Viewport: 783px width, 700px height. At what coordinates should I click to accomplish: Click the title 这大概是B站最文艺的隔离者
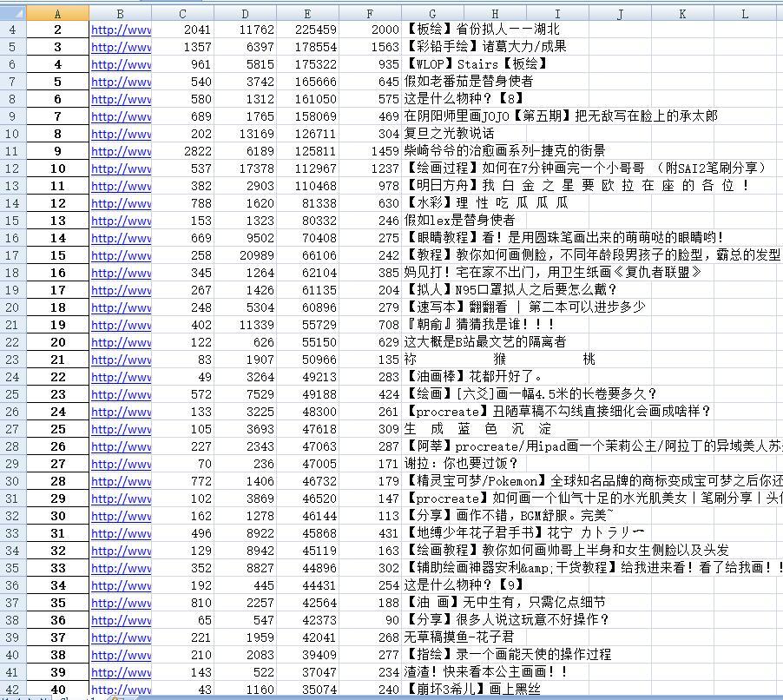click(x=485, y=342)
